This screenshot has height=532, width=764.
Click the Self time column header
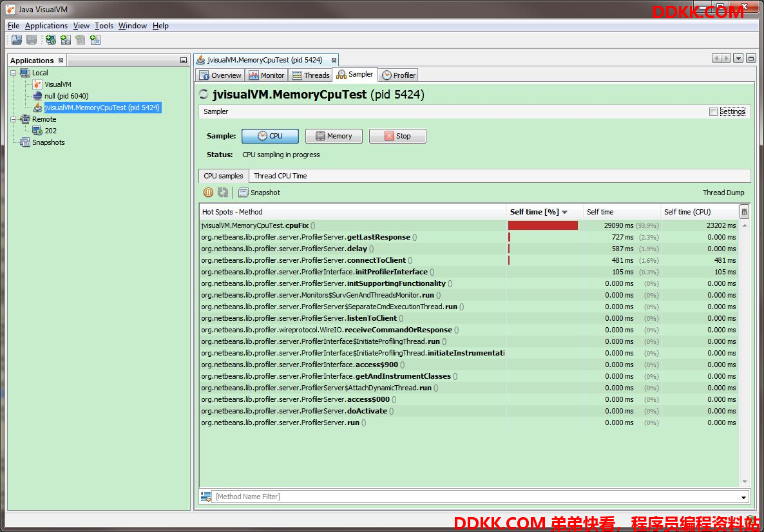(x=622, y=212)
